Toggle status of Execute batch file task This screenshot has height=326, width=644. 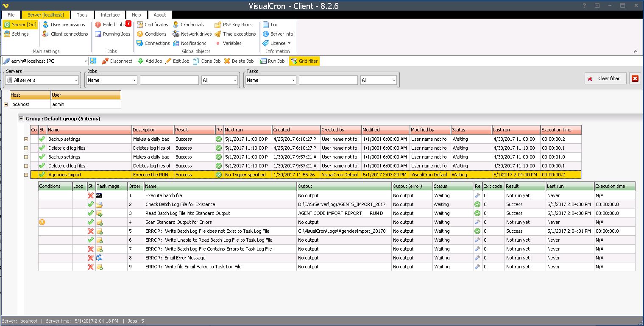[90, 195]
